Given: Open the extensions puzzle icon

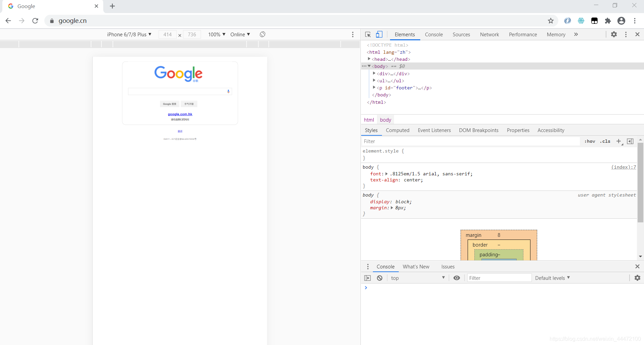Looking at the screenshot, I should [608, 21].
